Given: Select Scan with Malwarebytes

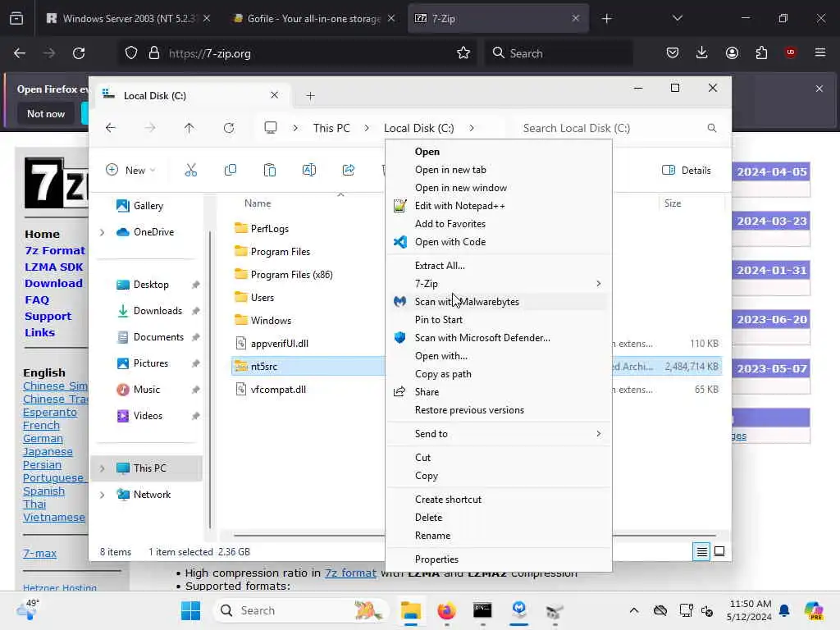Looking at the screenshot, I should click(499, 302).
